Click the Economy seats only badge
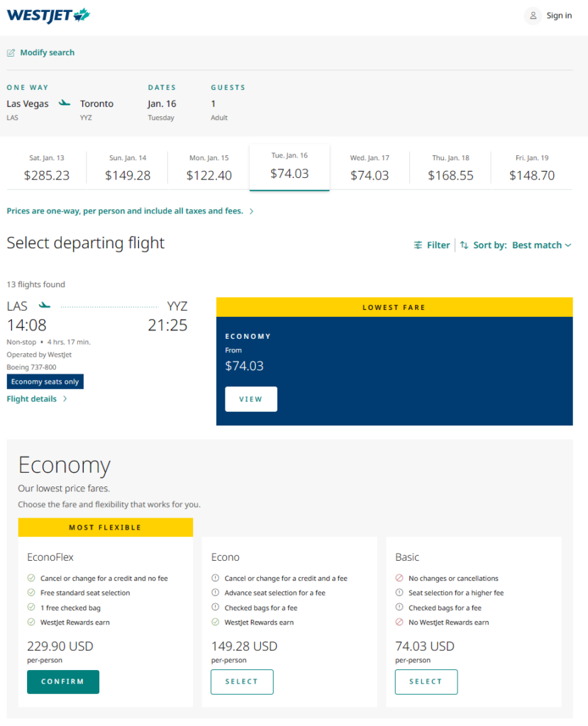588x726 pixels. 45,381
